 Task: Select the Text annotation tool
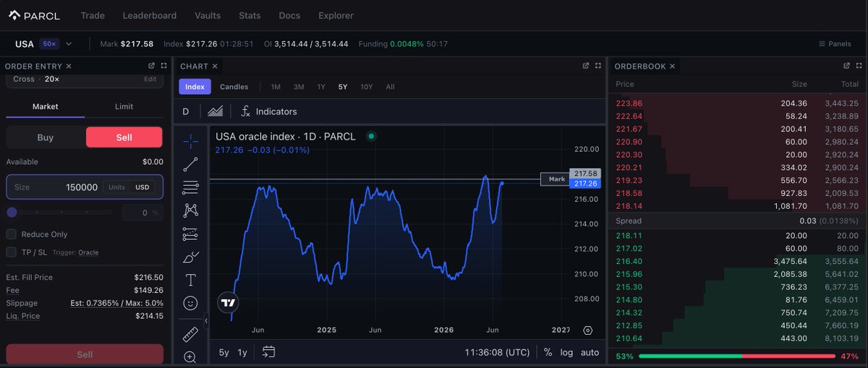click(x=190, y=280)
